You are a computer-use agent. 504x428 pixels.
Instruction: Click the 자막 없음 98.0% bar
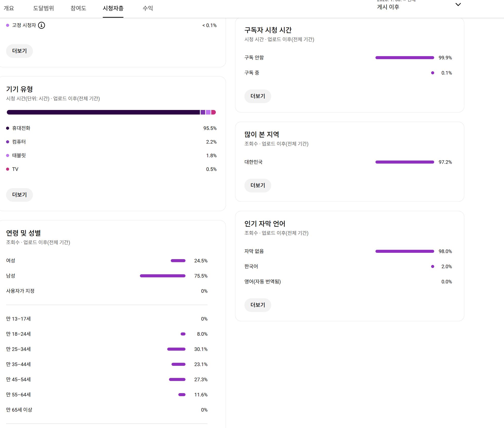[x=405, y=251]
